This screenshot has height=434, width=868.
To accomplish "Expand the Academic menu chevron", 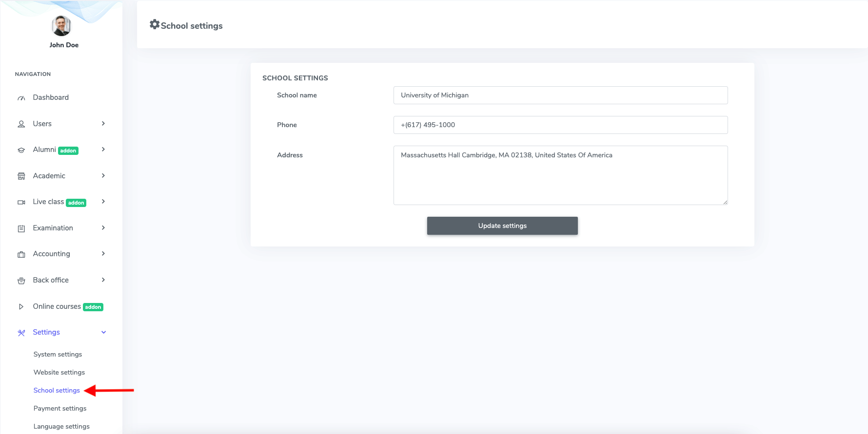I will point(103,176).
